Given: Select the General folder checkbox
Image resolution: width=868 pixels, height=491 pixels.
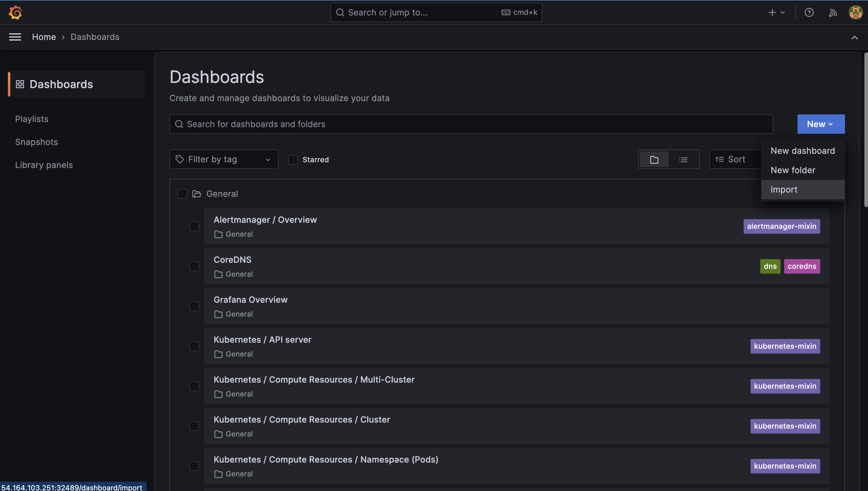Looking at the screenshot, I should pos(182,193).
